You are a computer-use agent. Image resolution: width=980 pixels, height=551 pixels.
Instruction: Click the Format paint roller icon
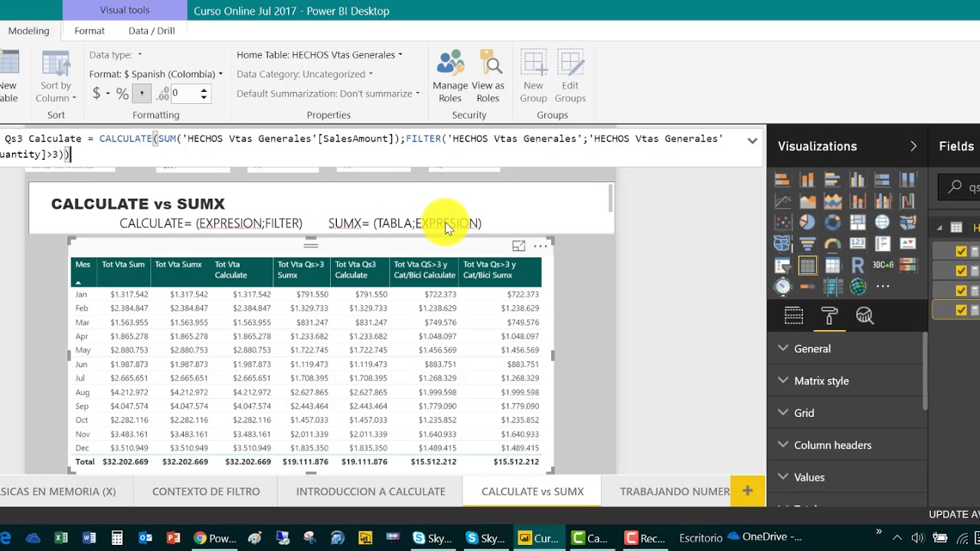pyautogui.click(x=829, y=315)
